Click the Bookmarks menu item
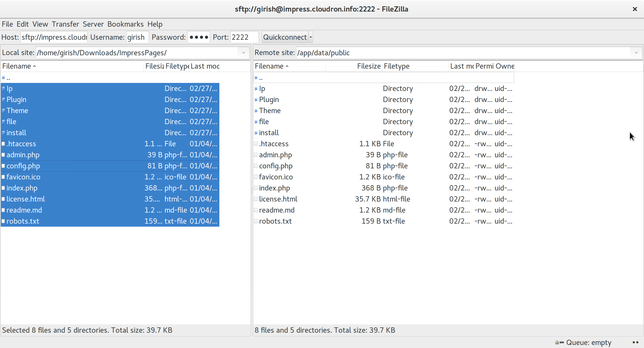Viewport: 644px width, 348px height. [126, 24]
